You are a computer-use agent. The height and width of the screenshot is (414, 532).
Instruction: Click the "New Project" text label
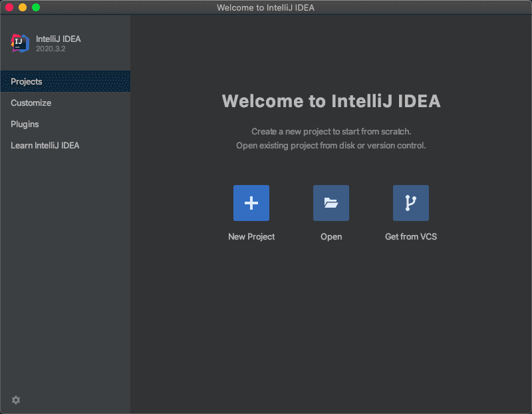point(251,237)
